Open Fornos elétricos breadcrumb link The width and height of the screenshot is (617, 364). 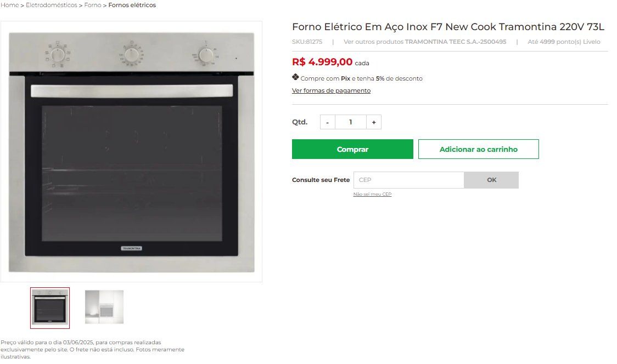132,5
